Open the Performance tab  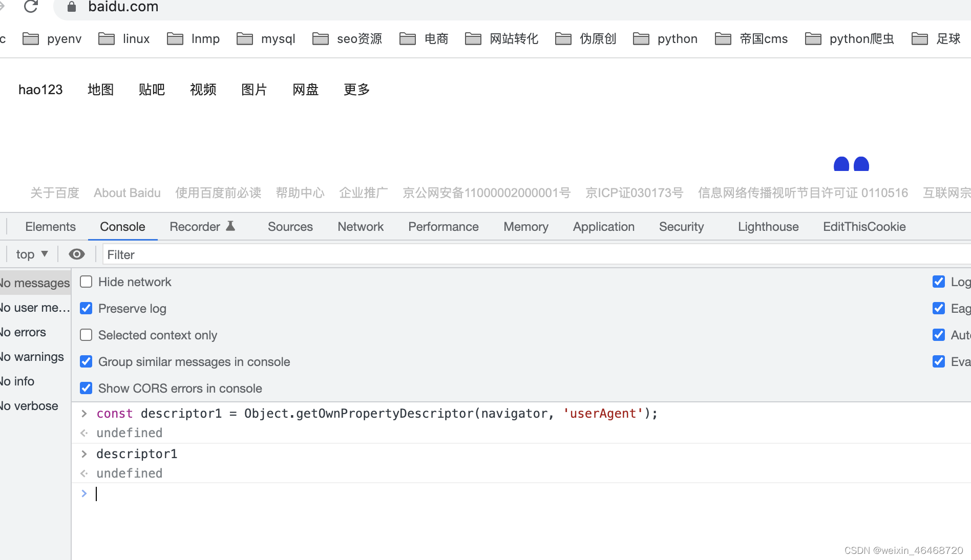pyautogui.click(x=444, y=227)
